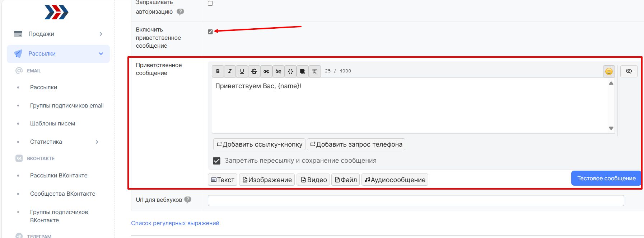
Task: Insert a variable with the curly braces icon
Action: point(290,71)
